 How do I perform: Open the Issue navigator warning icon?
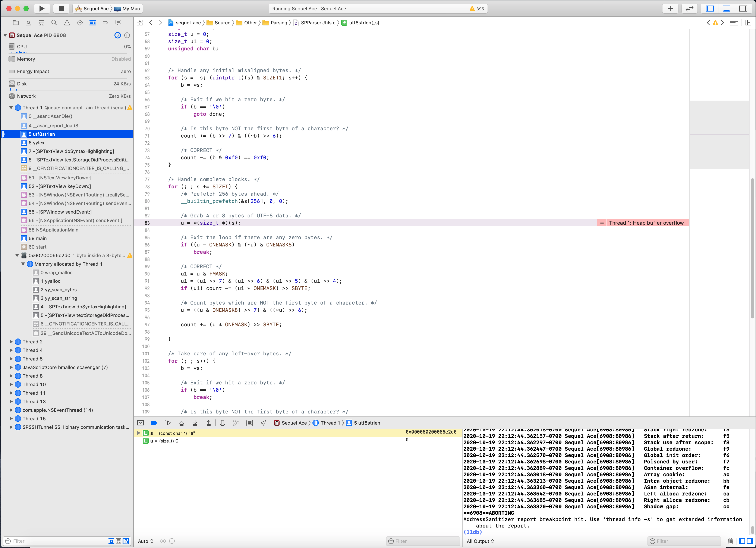67,23
